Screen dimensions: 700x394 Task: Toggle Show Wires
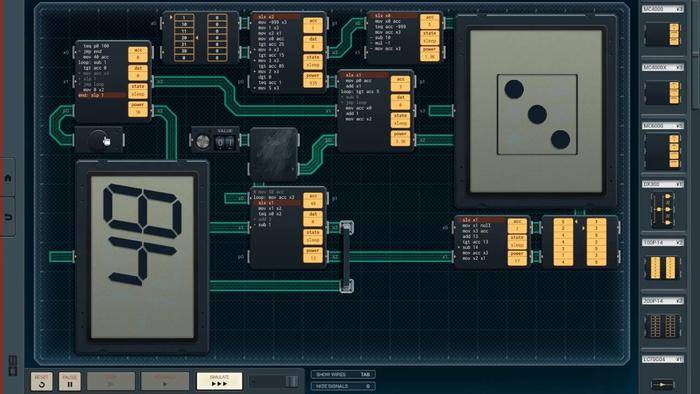tap(343, 374)
